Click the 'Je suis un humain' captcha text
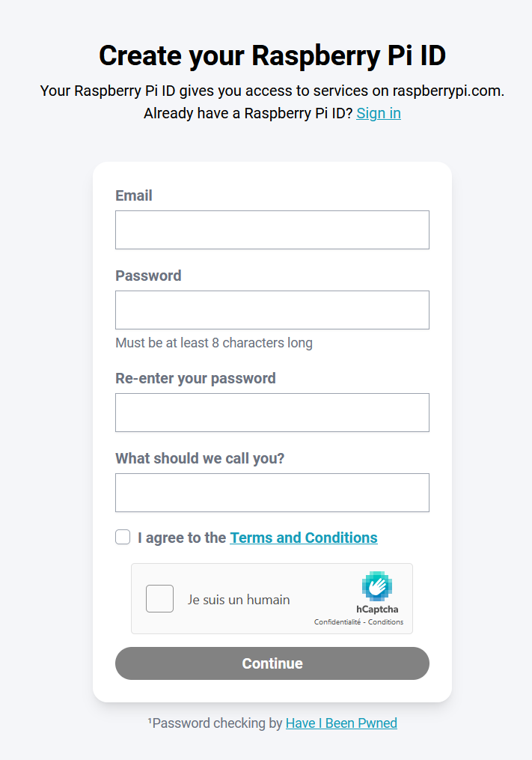Viewport: 532px width, 760px height. coord(239,599)
